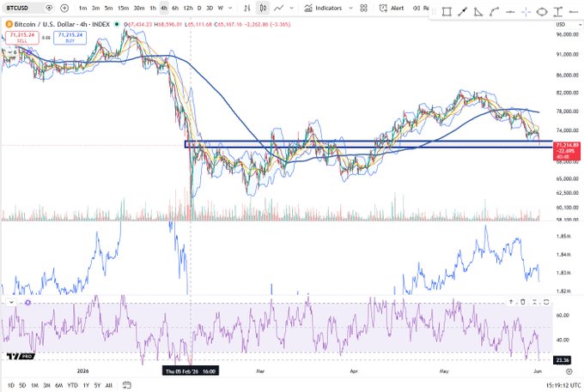Viewport: 584px width, 392px height.
Task: Click the 23.36 RSI value label
Action: (x=562, y=360)
